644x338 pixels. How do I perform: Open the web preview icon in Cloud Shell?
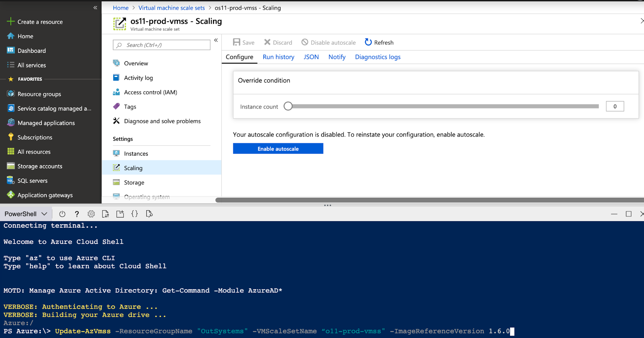pos(149,213)
